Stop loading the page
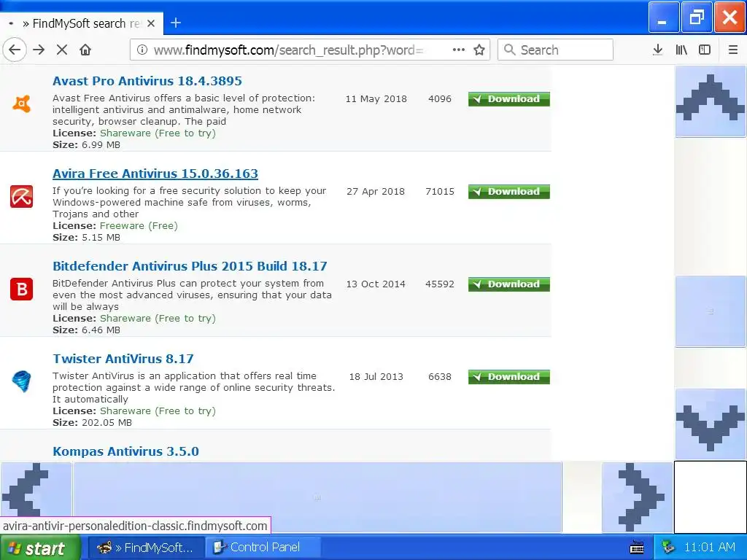Viewport: 747px width, 560px height. (62, 50)
